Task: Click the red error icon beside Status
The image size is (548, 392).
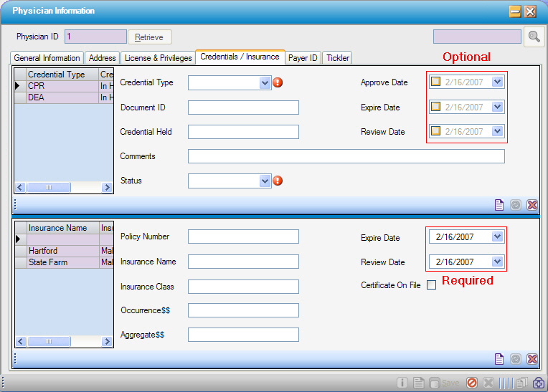Action: point(278,181)
